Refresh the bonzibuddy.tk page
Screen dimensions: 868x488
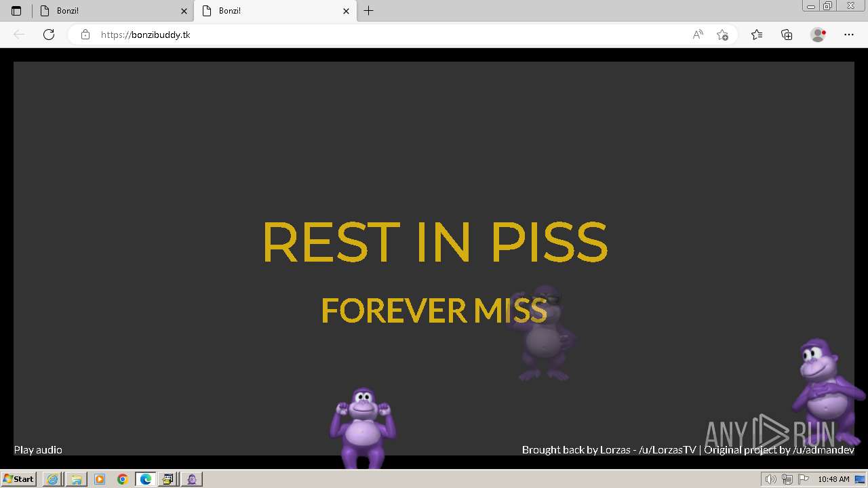point(49,35)
